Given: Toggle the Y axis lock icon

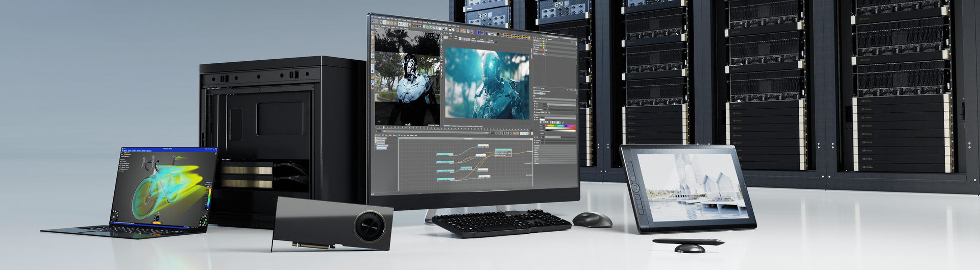Looking at the screenshot, I should 403,24.
